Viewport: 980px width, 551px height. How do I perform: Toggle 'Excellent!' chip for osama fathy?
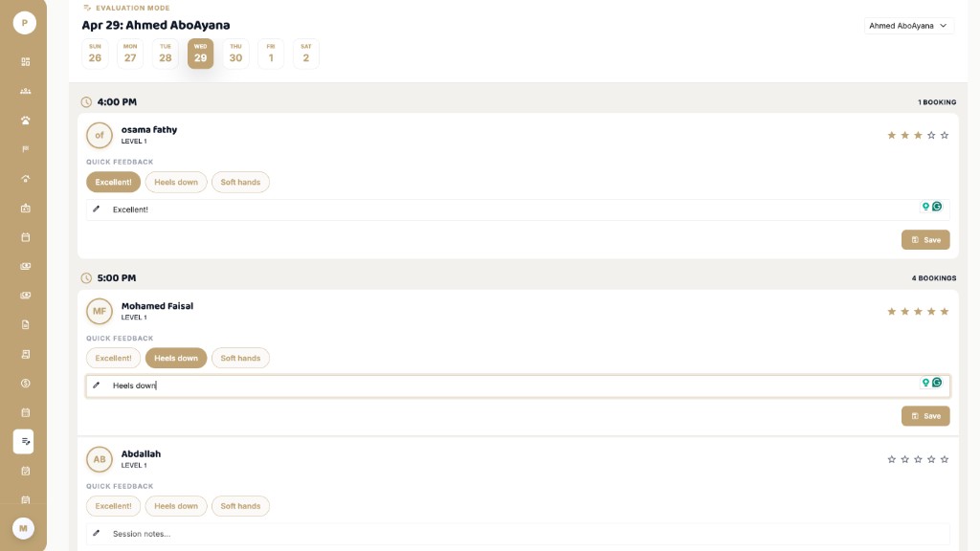[113, 183]
